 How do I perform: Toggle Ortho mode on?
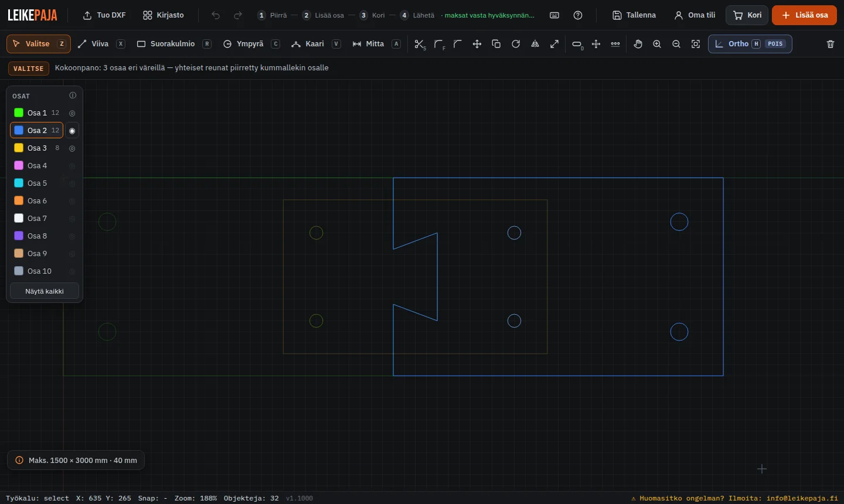(750, 44)
